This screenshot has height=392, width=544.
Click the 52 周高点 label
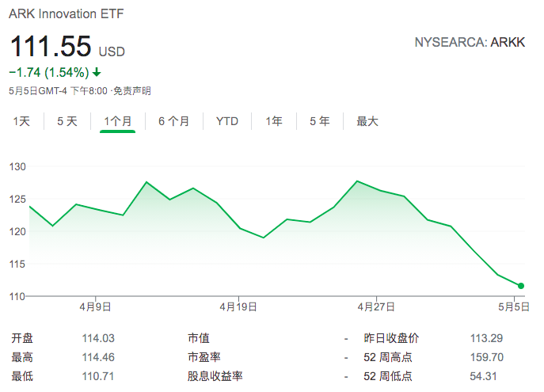[x=388, y=357]
